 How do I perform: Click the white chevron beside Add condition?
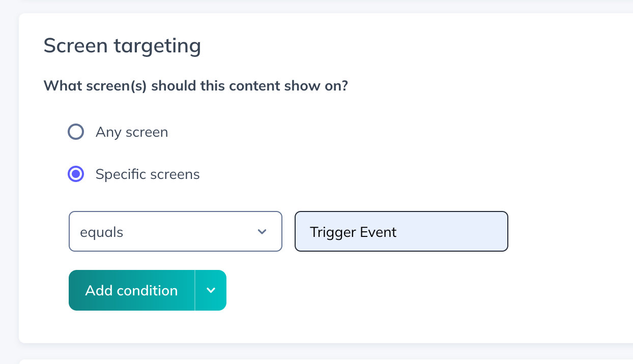211,290
